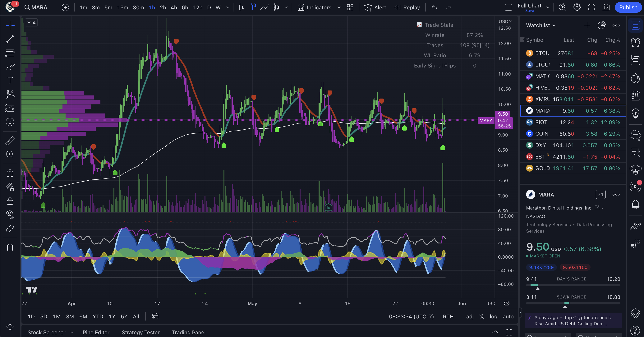Viewport: 644px width, 337px height.
Task: Select the crosshair cursor tool
Action: tap(10, 25)
